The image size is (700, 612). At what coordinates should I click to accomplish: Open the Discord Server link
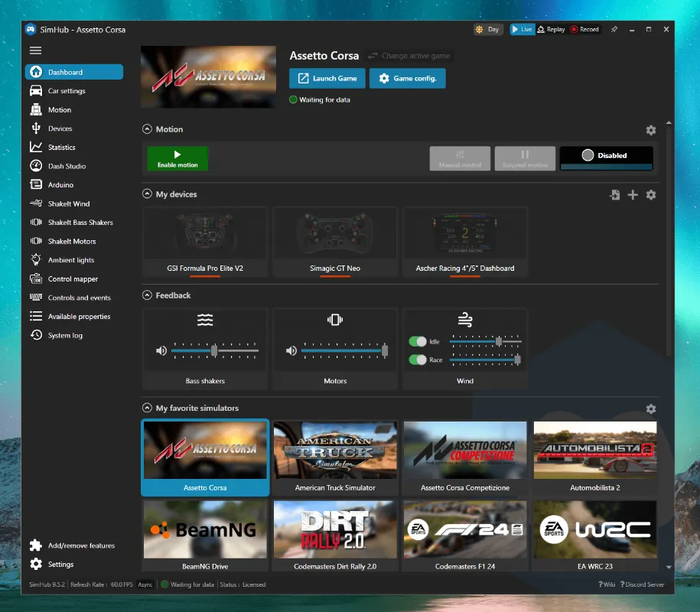point(642,584)
